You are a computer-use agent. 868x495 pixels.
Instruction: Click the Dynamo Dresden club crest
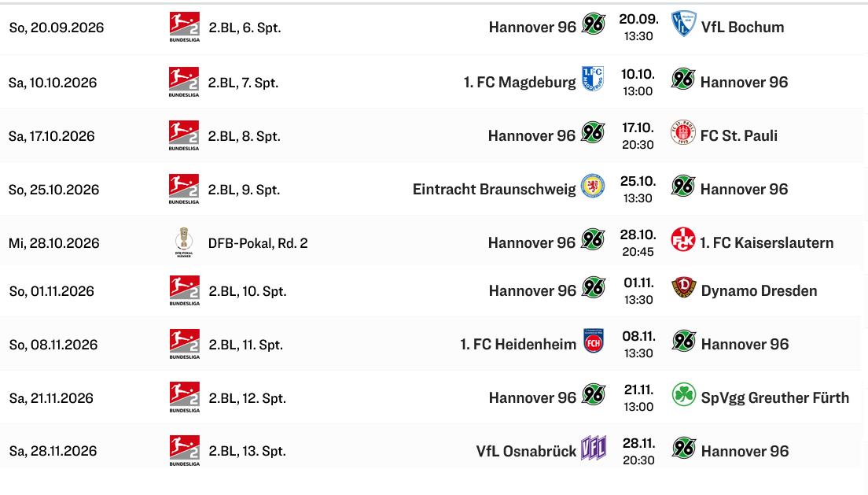point(684,288)
